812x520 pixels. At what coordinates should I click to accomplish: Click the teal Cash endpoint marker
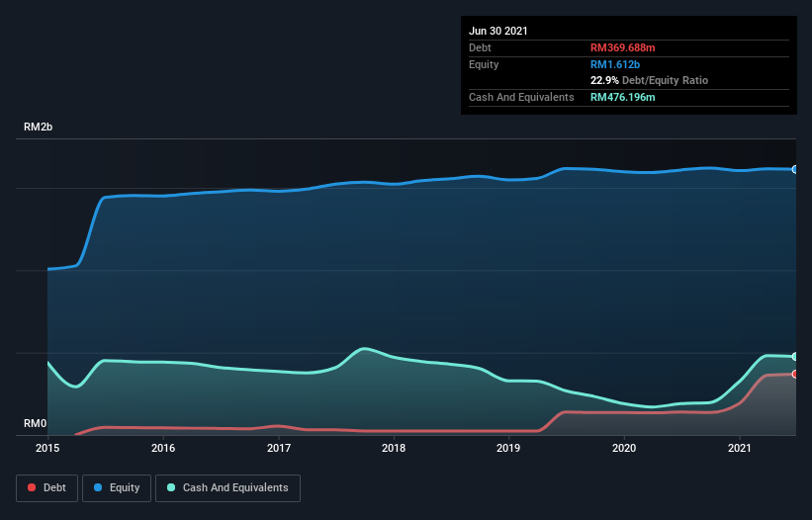click(795, 357)
